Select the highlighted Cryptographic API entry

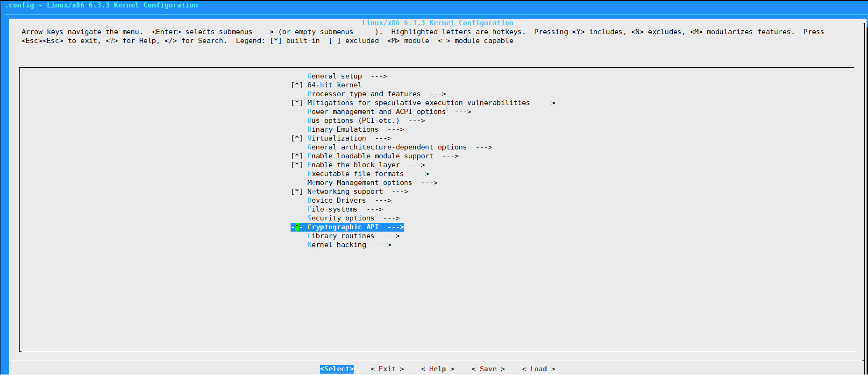343,227
